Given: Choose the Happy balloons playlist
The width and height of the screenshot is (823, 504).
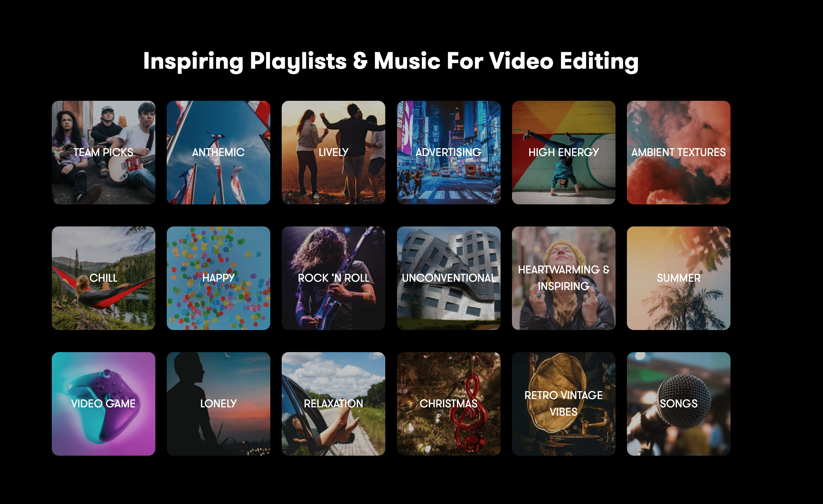Looking at the screenshot, I should click(x=218, y=278).
